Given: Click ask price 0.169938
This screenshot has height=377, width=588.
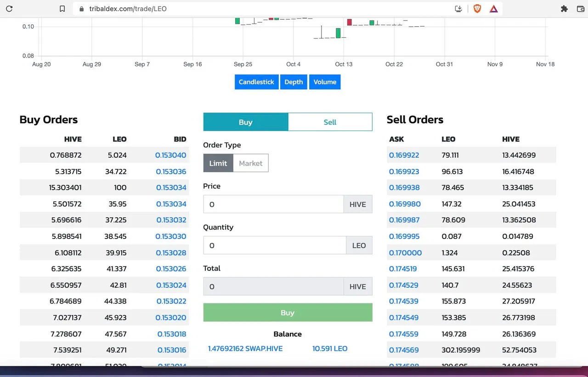Looking at the screenshot, I should (404, 188).
